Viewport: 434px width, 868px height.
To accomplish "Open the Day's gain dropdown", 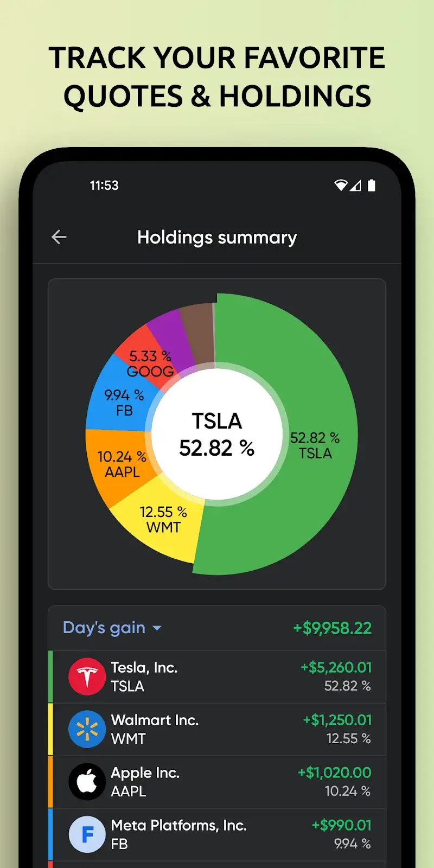I will (x=104, y=628).
